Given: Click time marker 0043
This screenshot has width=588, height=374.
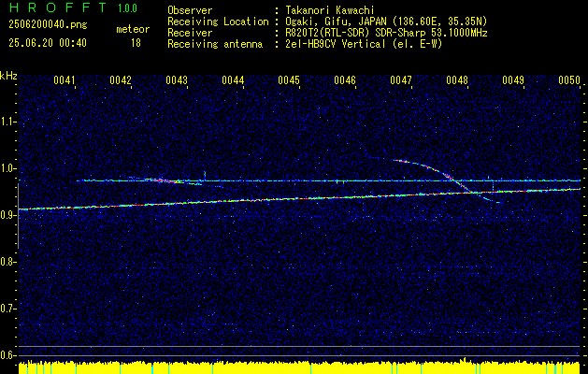Looking at the screenshot, I should 177,80.
